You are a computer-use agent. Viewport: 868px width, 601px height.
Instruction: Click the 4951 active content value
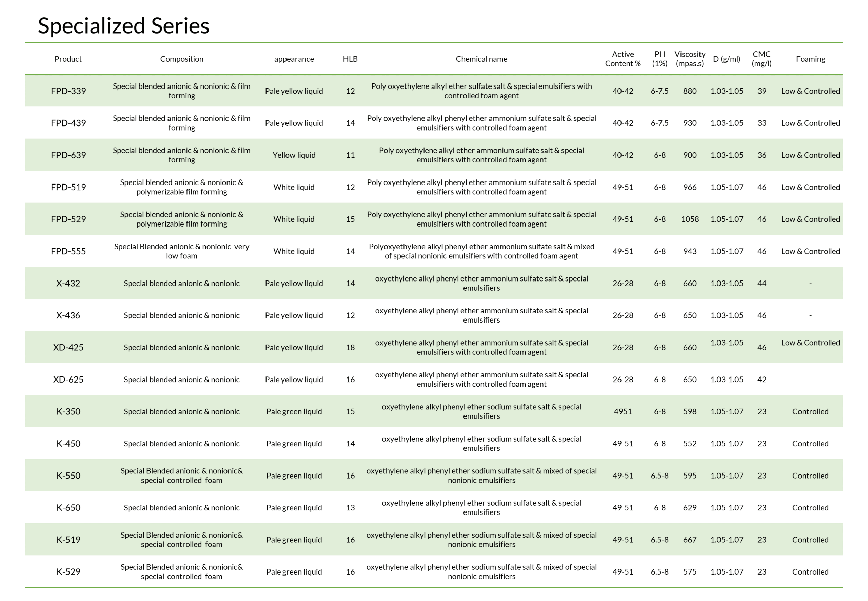pos(623,411)
